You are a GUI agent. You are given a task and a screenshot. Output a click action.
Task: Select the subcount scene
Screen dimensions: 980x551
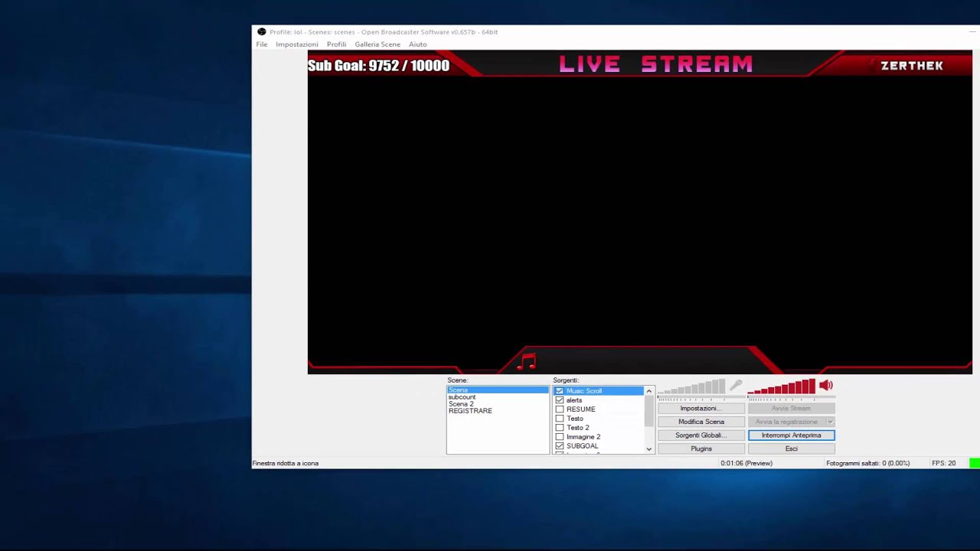point(498,397)
